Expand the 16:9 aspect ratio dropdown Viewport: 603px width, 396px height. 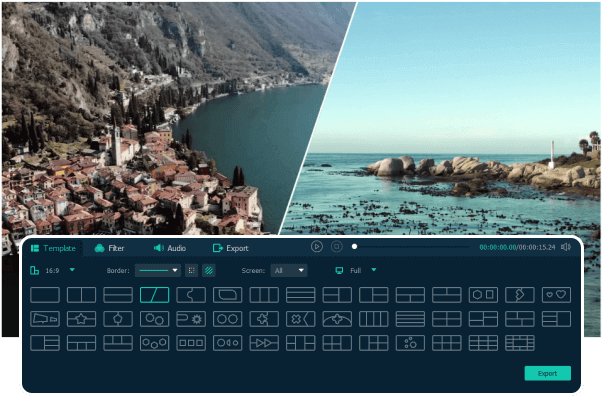tap(72, 270)
